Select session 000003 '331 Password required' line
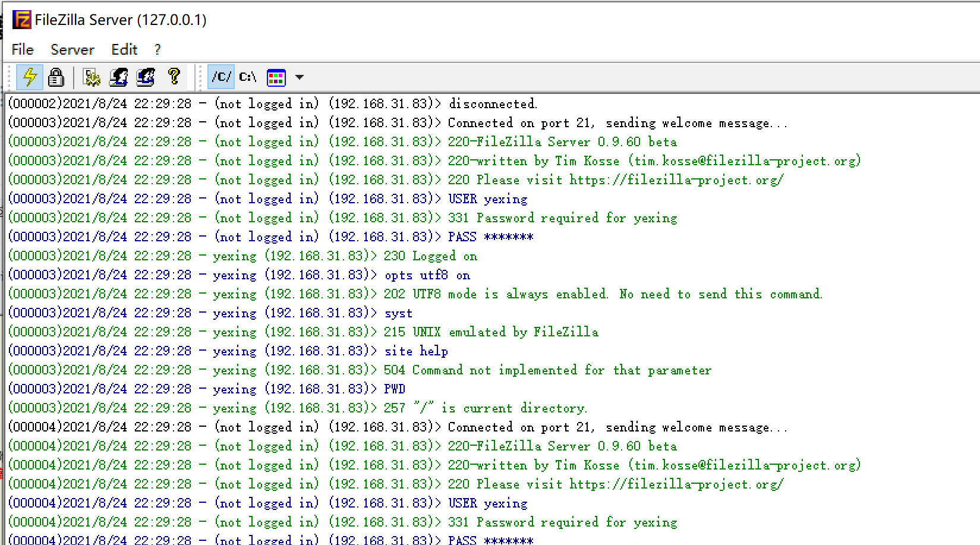Screen dimensions: 980x545 [x=342, y=218]
